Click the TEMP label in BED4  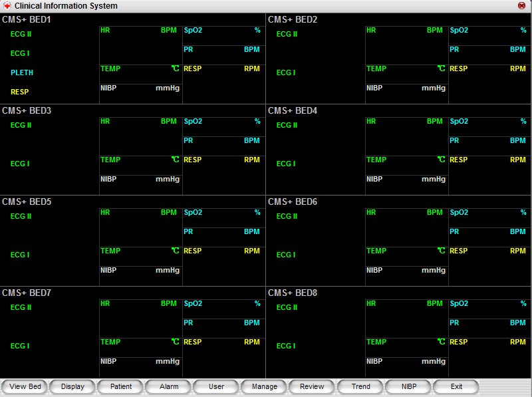[376, 160]
